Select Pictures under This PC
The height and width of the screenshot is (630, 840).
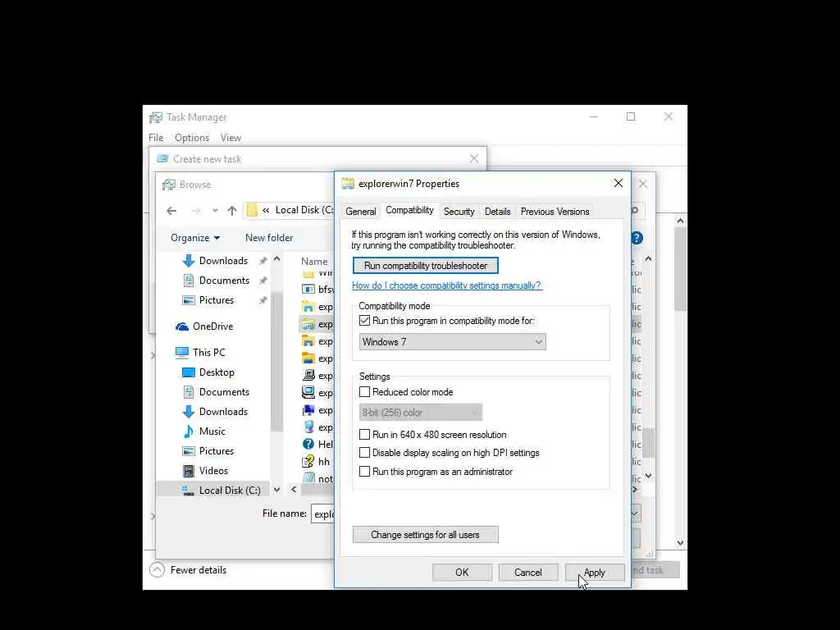pyautogui.click(x=208, y=451)
